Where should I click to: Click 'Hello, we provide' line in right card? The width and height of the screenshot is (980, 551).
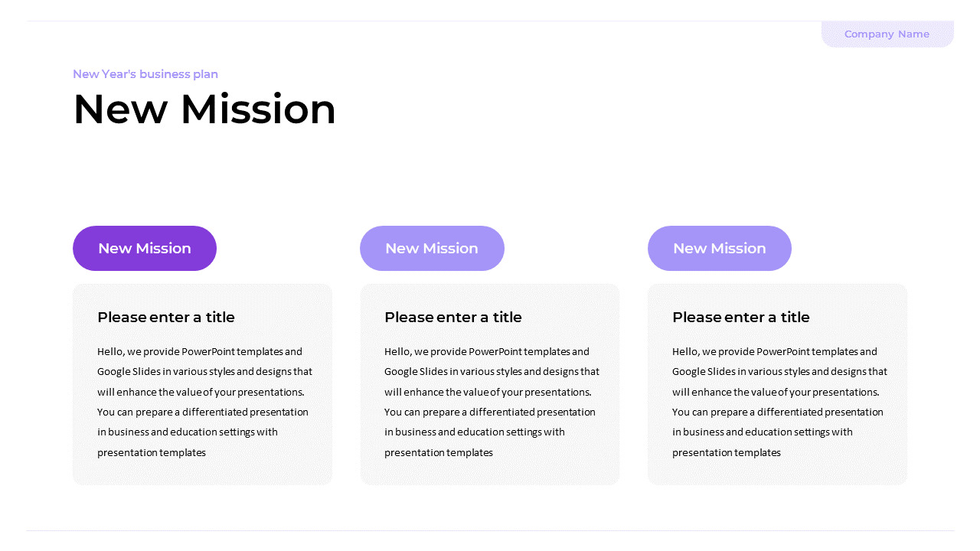coord(775,352)
